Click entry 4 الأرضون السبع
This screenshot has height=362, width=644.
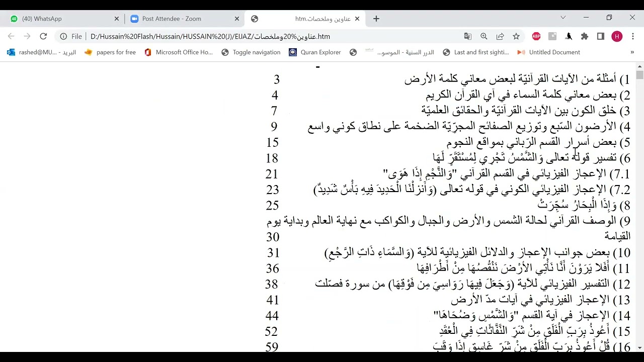click(x=469, y=126)
